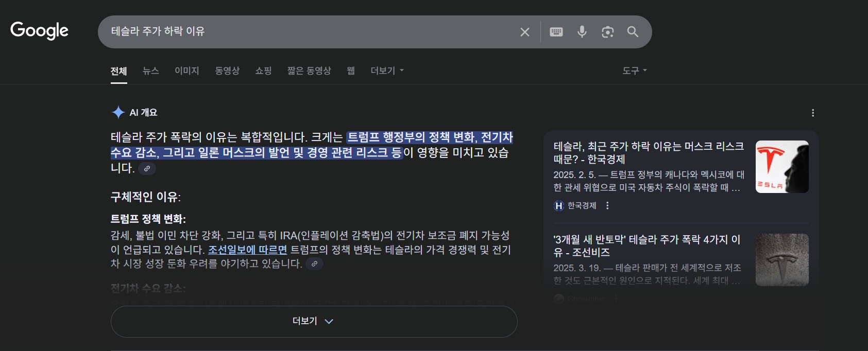Image resolution: width=868 pixels, height=351 pixels.
Task: Open AI overview three-dot options menu
Action: [812, 113]
